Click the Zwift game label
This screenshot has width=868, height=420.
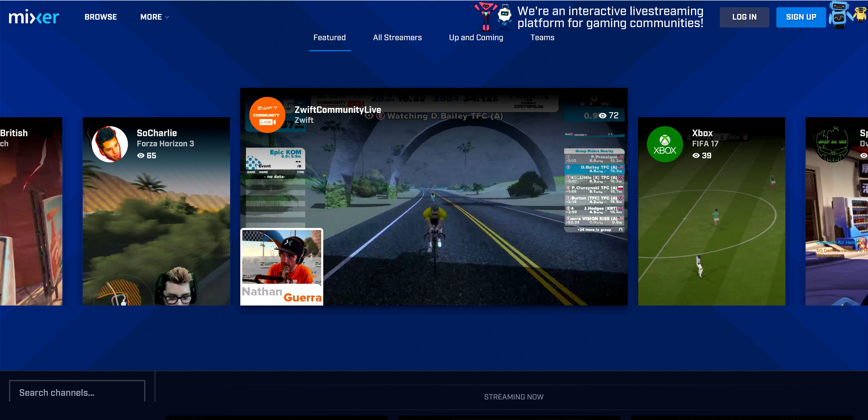(304, 120)
